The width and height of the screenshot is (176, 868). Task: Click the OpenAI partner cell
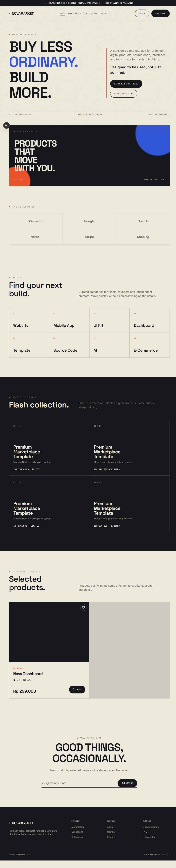(143, 221)
